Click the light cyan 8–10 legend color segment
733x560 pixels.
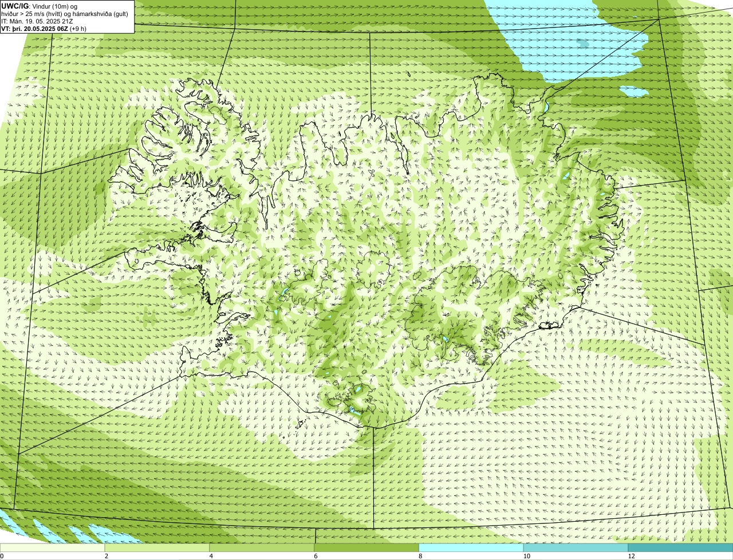pos(471,548)
